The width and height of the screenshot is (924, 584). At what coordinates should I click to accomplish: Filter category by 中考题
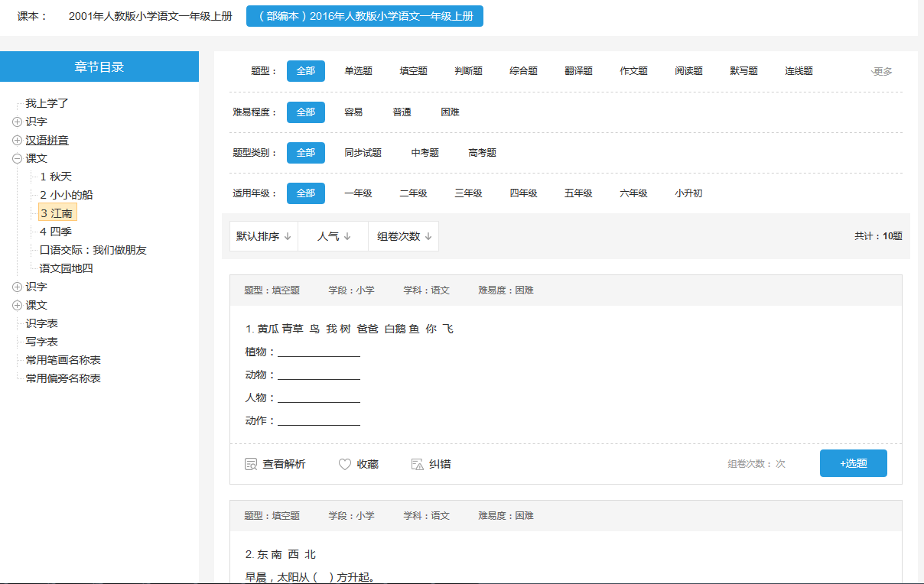pyautogui.click(x=425, y=153)
